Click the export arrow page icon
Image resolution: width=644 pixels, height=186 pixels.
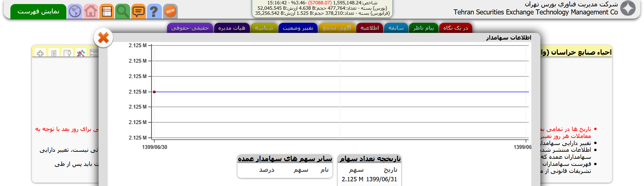(x=67, y=53)
